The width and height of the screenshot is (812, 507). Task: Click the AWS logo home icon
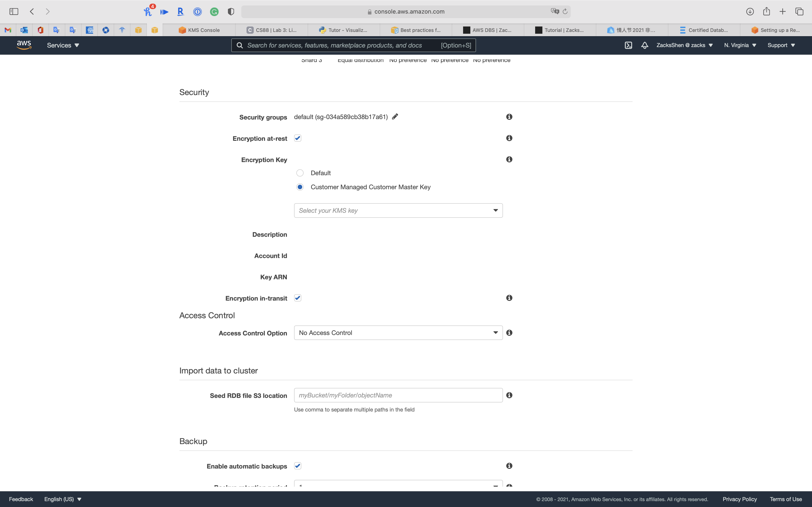pos(24,45)
